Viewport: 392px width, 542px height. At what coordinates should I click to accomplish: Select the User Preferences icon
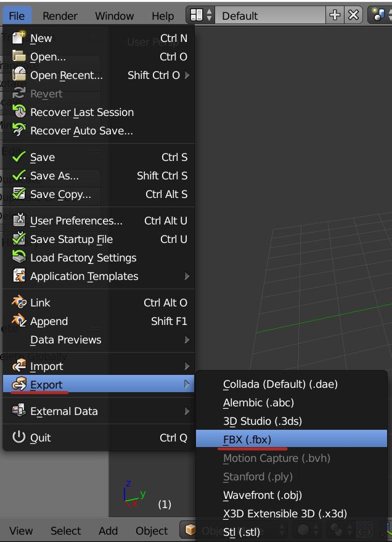[x=20, y=221]
